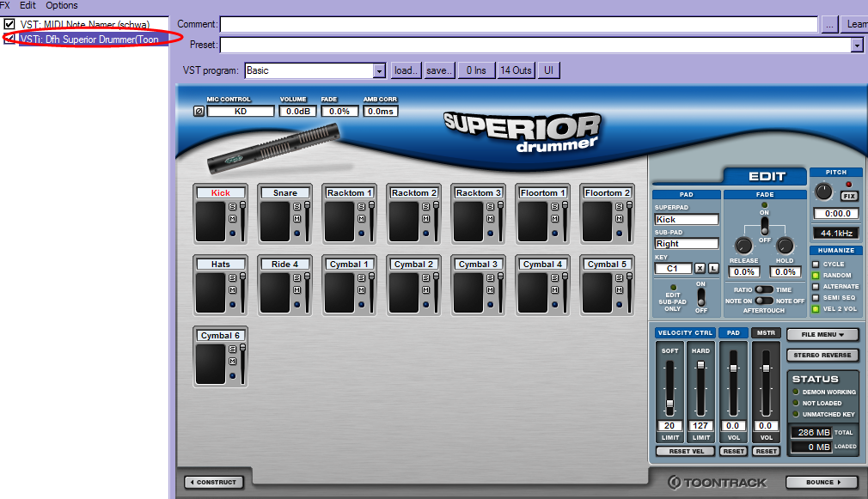Click the STEREO REVERSE button
Viewport: 868px width, 499px height.
[822, 356]
